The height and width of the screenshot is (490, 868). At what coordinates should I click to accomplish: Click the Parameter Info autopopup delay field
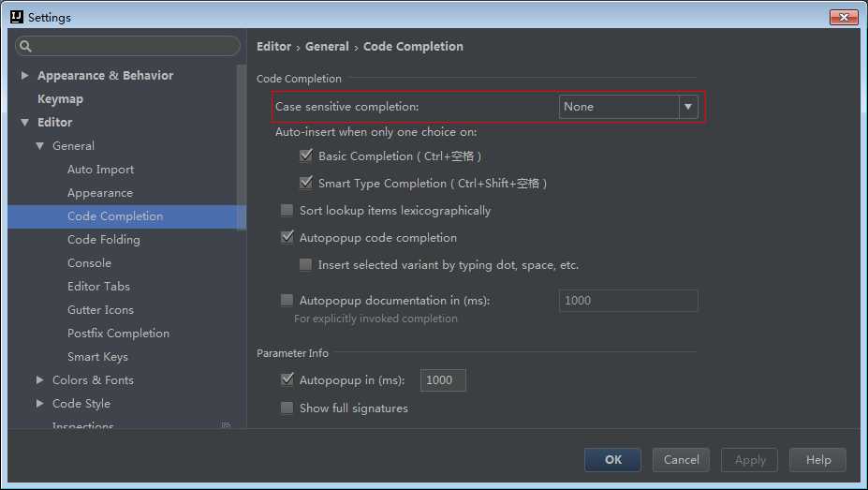tap(443, 379)
